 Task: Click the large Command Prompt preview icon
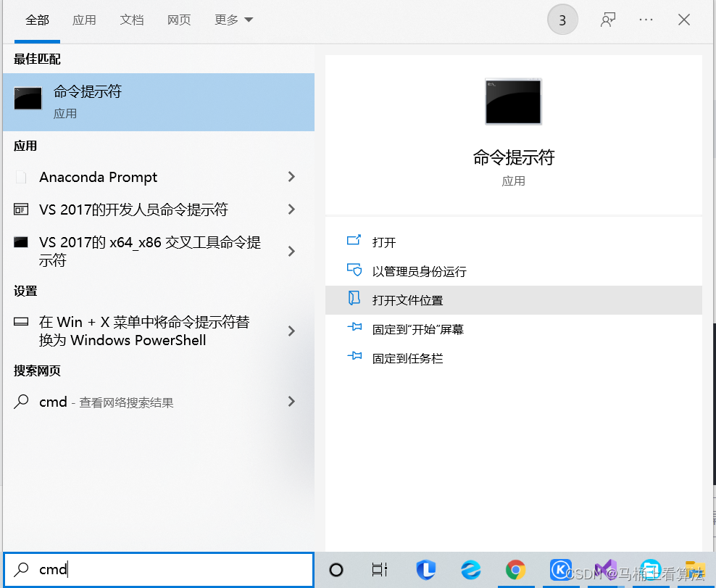tap(513, 101)
